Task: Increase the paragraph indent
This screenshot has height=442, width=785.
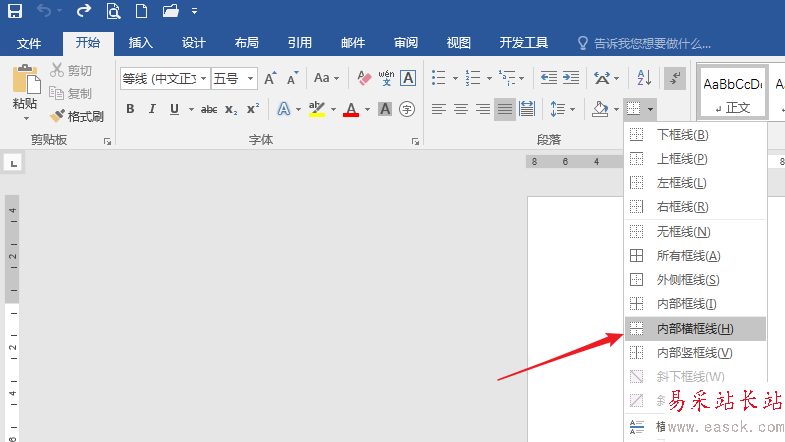Action: click(x=571, y=78)
